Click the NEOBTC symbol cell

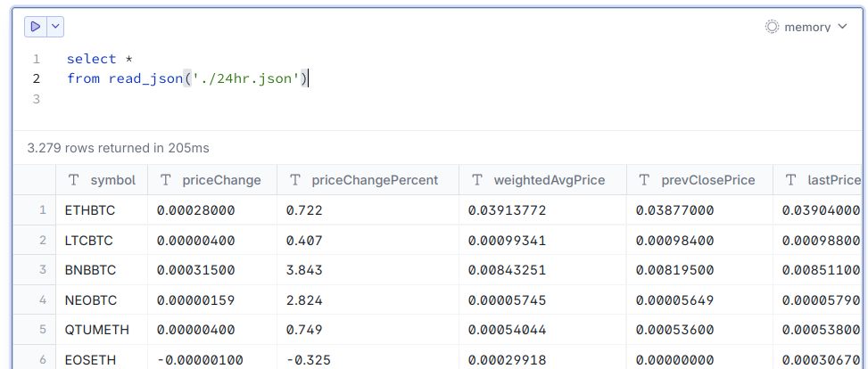click(102, 299)
